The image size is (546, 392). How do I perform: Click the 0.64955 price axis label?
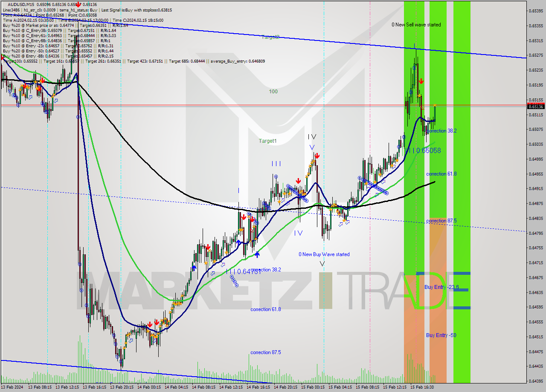[x=535, y=174]
